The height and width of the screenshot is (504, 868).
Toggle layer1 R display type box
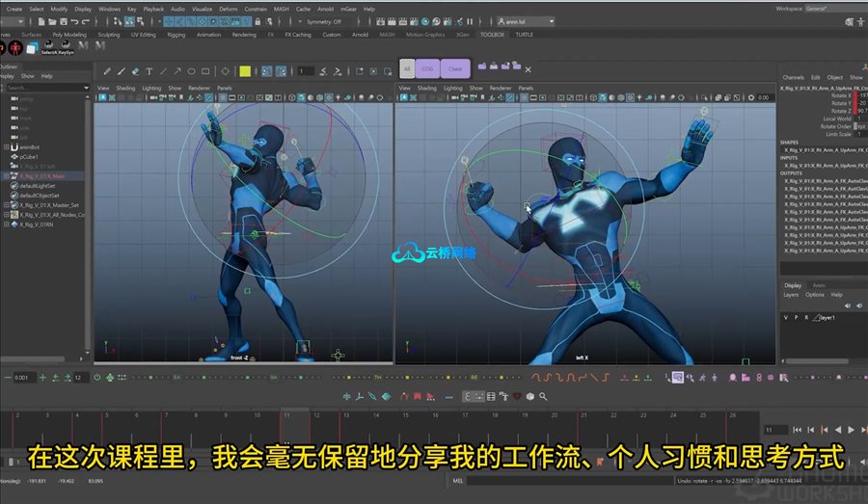pos(806,317)
